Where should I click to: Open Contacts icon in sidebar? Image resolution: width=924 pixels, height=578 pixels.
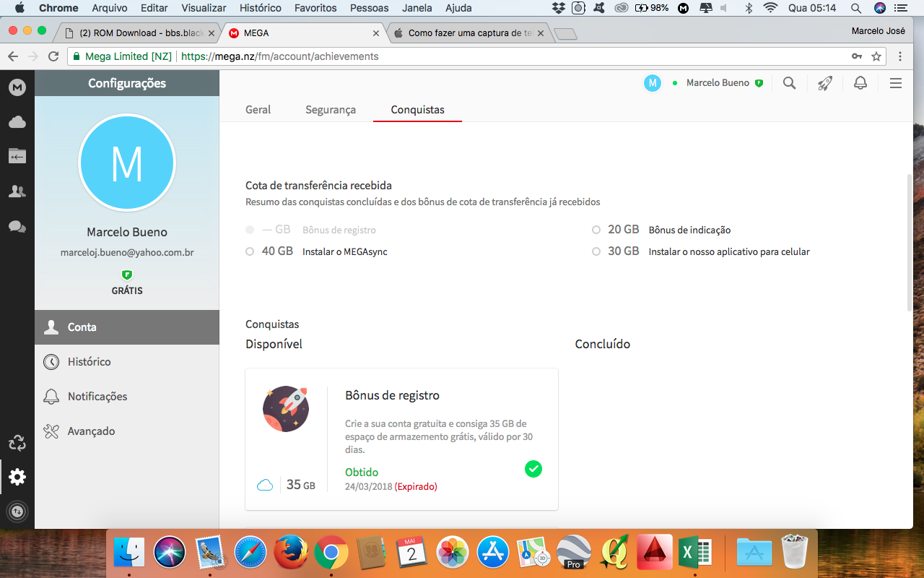[x=17, y=191]
